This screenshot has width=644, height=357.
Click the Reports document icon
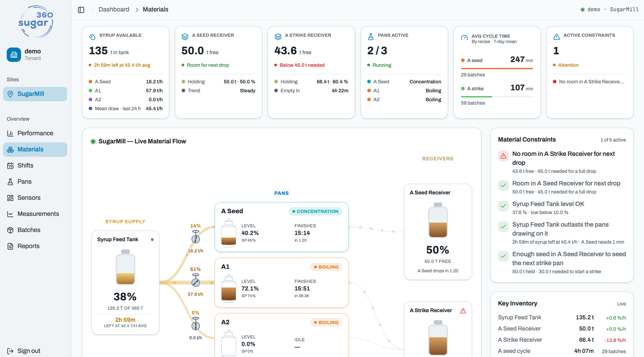coord(10,246)
